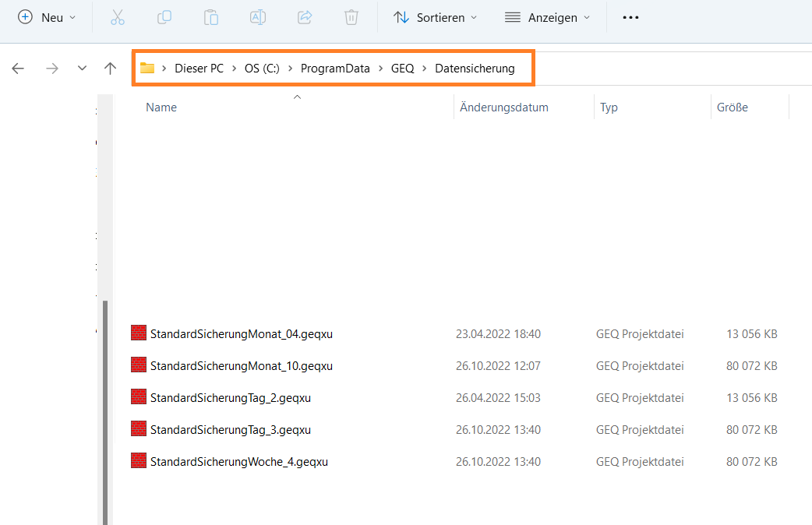Navigate up one folder level arrow

[110, 69]
